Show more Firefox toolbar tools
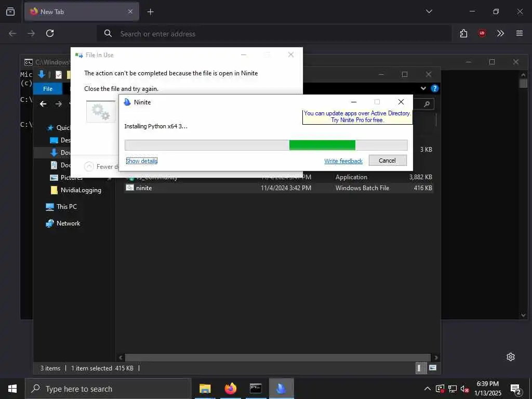 tap(500, 33)
